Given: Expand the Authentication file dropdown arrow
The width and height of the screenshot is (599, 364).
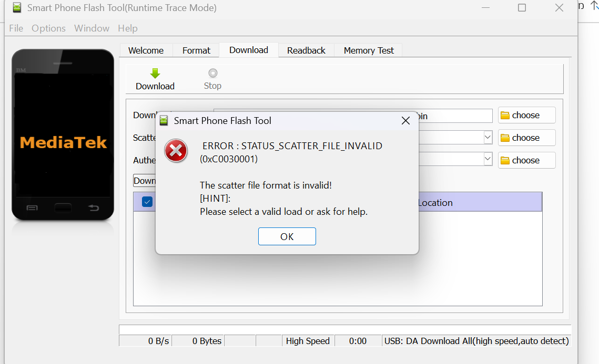Looking at the screenshot, I should (x=488, y=159).
